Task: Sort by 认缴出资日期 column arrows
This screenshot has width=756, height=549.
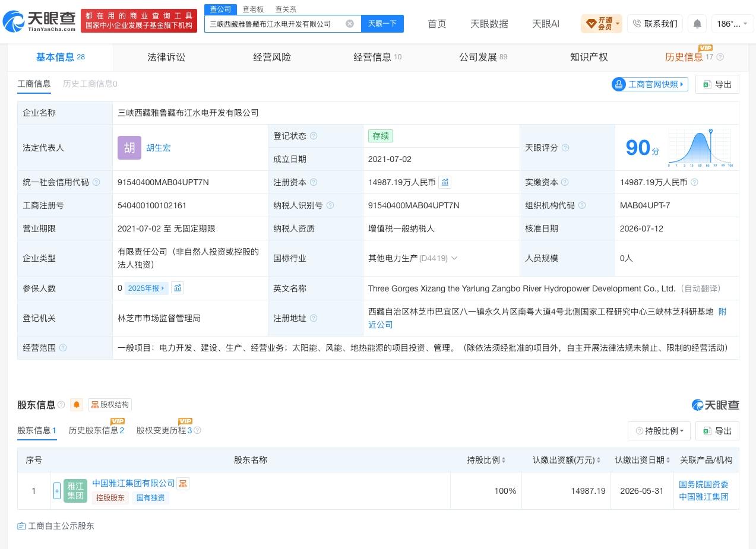Action: pyautogui.click(x=669, y=460)
